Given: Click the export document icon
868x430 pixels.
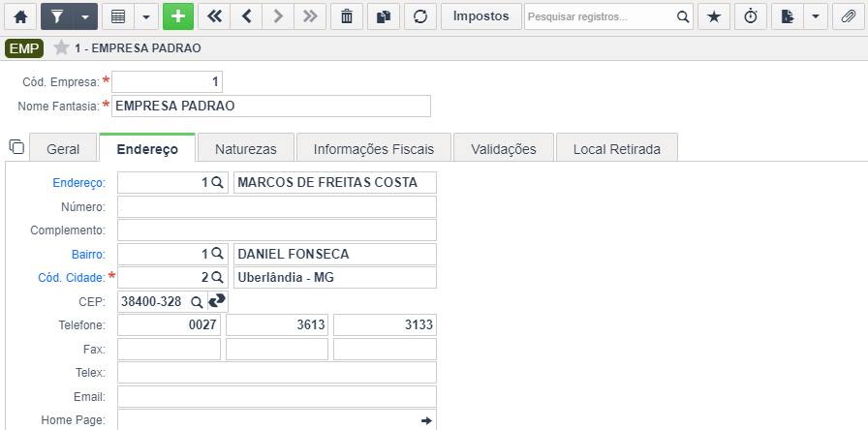Looking at the screenshot, I should pyautogui.click(x=788, y=16).
